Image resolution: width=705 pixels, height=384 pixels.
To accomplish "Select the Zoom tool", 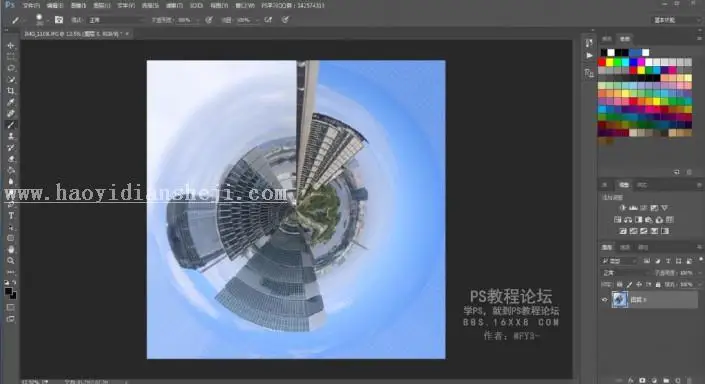I will click(x=11, y=261).
